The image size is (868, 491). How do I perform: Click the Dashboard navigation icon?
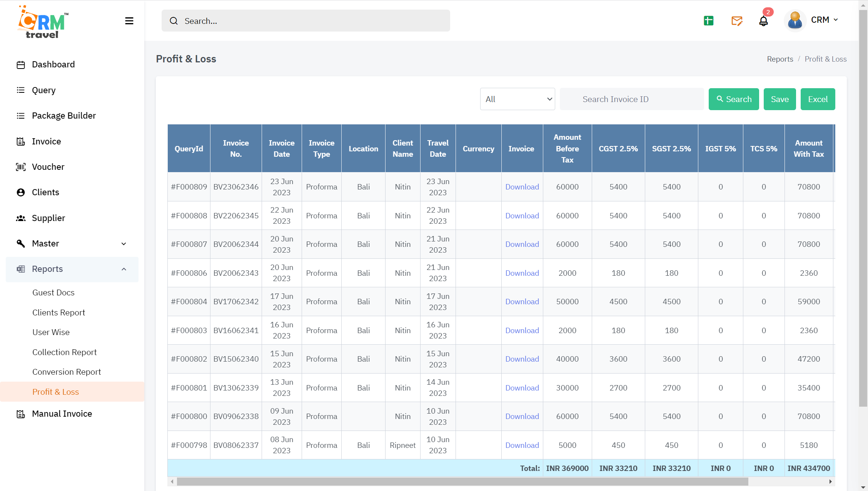tap(21, 64)
